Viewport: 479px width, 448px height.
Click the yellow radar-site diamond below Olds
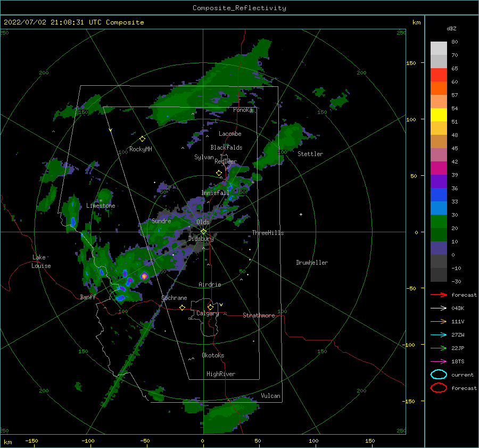pyautogui.click(x=203, y=232)
